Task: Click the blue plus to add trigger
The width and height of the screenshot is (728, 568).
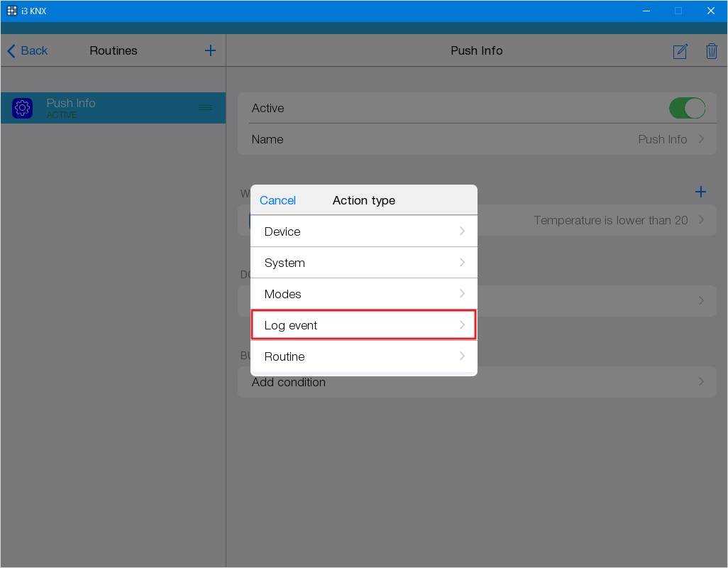Action: [x=700, y=192]
